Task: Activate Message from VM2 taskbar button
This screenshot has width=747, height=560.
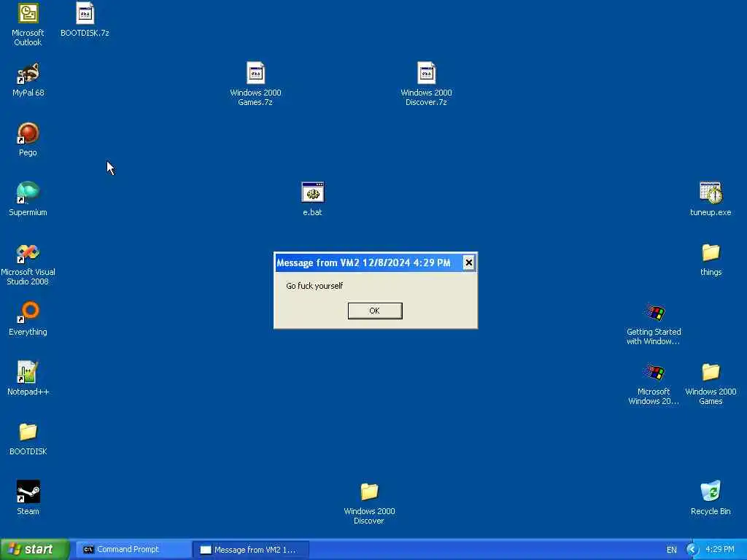Action: coord(251,550)
